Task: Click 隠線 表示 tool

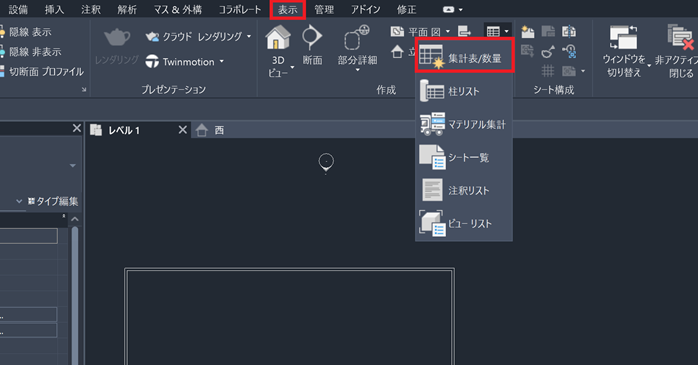Action: click(x=26, y=32)
